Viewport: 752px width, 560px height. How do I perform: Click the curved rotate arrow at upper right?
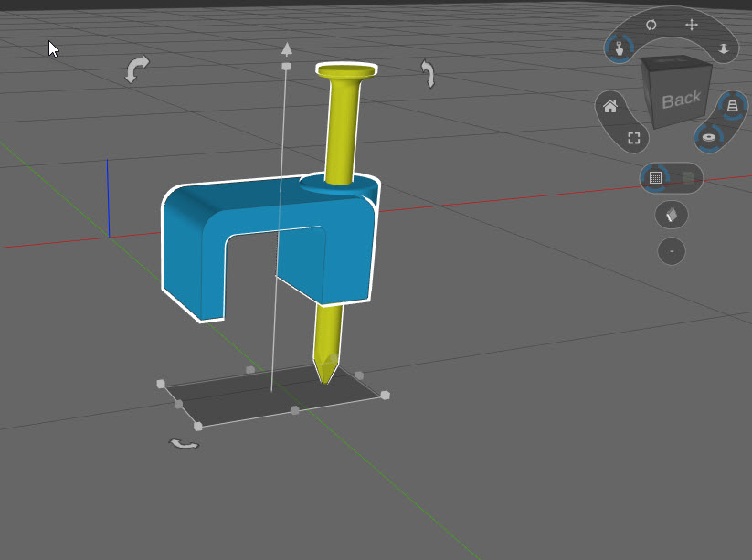428,73
